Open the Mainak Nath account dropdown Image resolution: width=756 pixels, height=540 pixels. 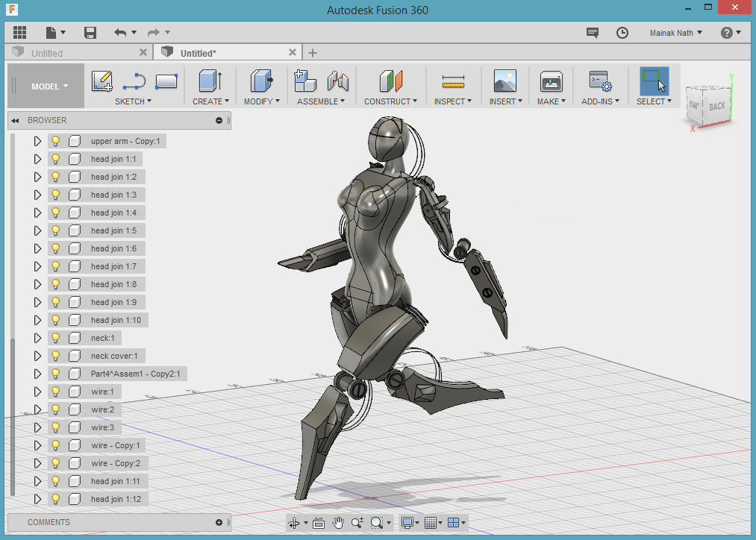[675, 33]
